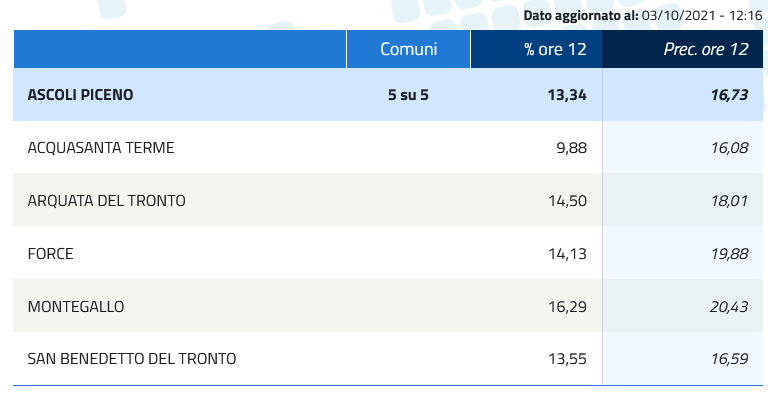Open SAN BENEDETTO DEL TRONTO municipality
The height and width of the screenshot is (398, 768).
[x=132, y=359]
